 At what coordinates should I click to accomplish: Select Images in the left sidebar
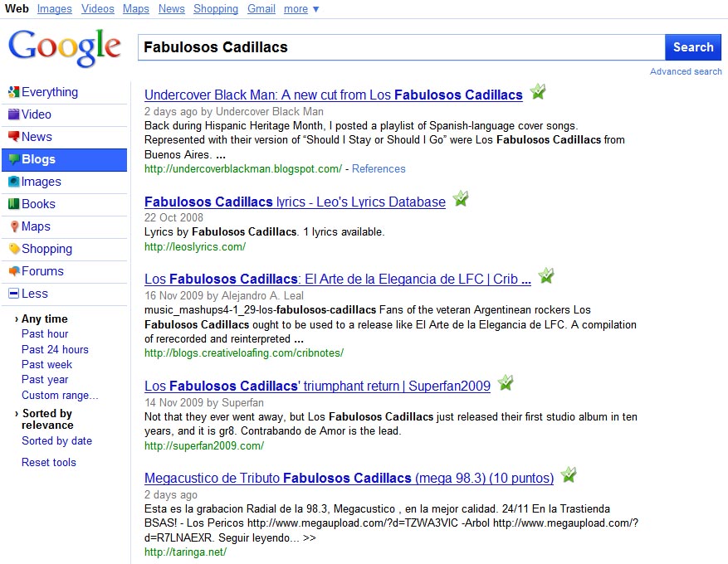[x=42, y=182]
